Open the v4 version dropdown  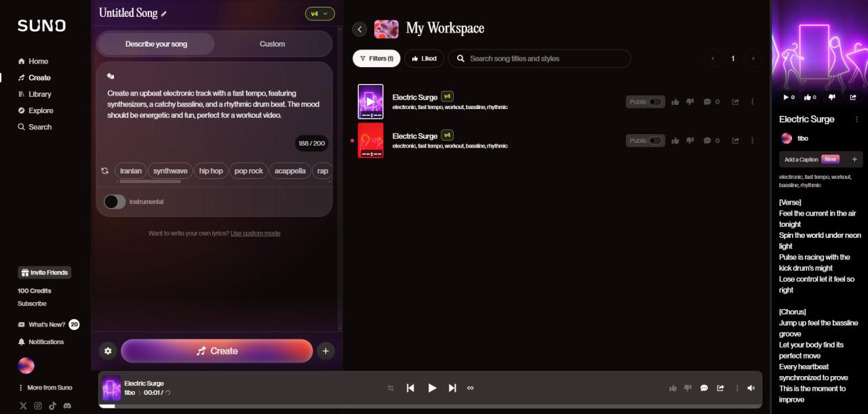pyautogui.click(x=319, y=14)
